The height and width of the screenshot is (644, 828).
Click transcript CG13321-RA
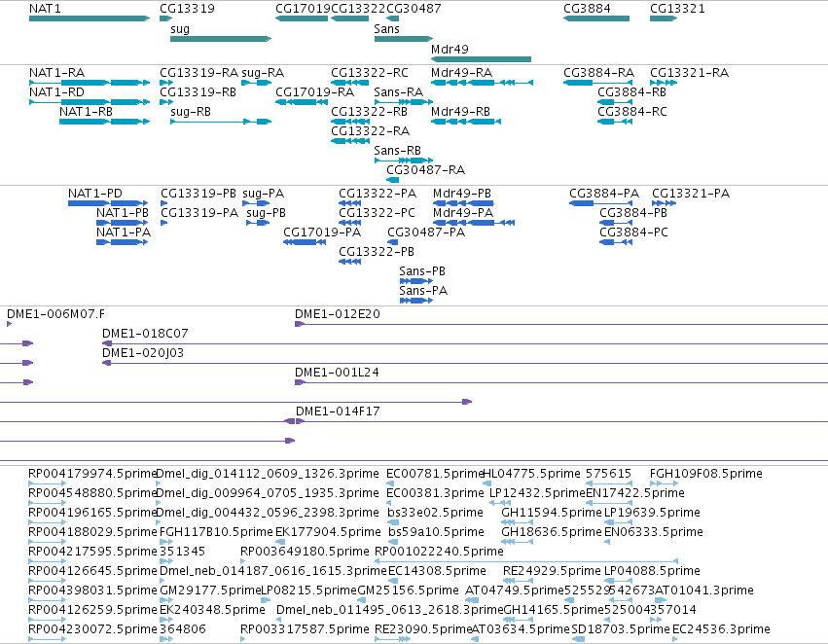coord(689,73)
